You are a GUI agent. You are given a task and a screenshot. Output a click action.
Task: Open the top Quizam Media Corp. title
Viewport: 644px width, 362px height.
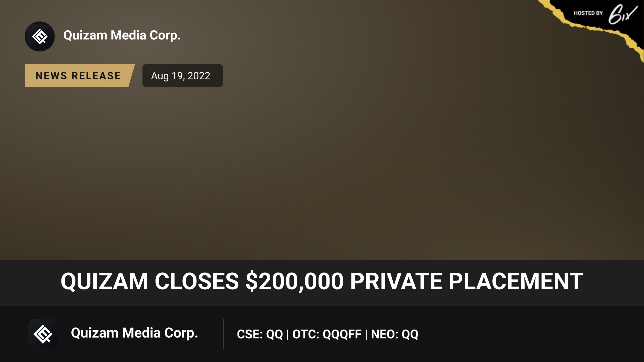[x=122, y=35]
